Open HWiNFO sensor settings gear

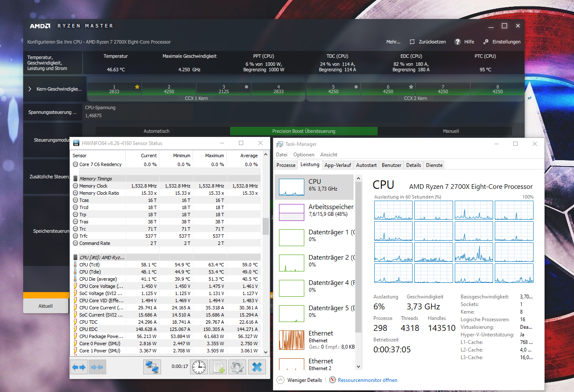pyautogui.click(x=237, y=367)
